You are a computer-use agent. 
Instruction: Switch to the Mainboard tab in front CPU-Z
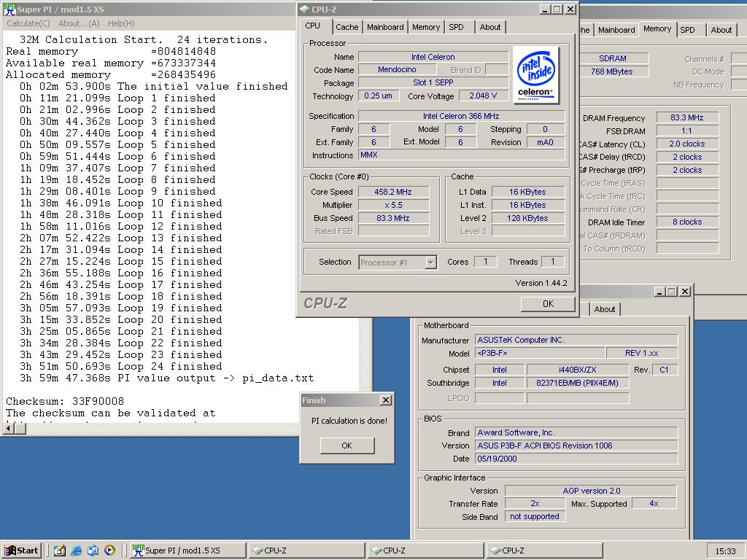pos(385,27)
